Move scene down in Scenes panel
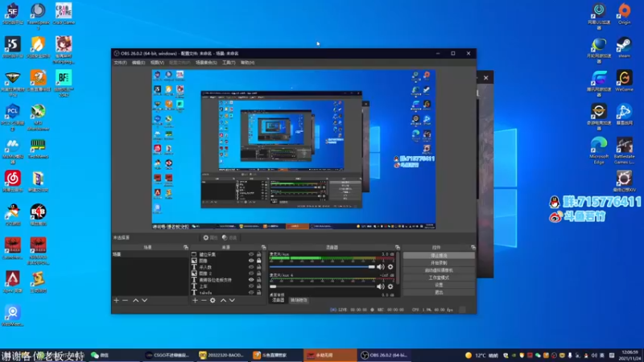Viewport: 644px width, 362px height. pos(145,300)
